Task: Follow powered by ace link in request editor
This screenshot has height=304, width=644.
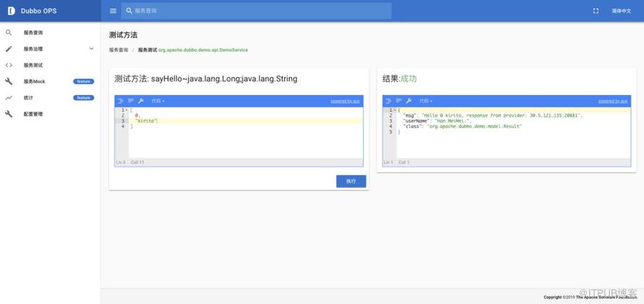Action: point(345,101)
